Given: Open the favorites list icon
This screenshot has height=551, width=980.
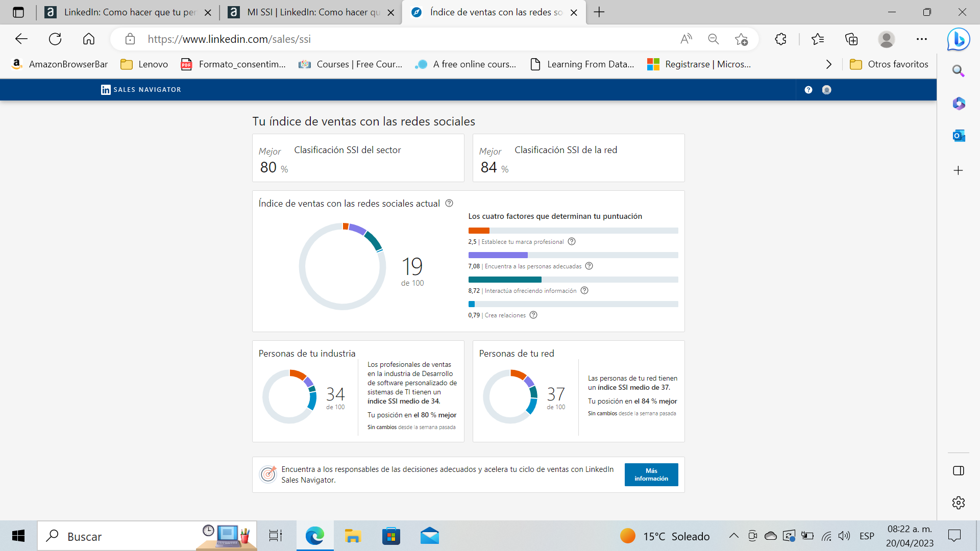Looking at the screenshot, I should pyautogui.click(x=818, y=39).
